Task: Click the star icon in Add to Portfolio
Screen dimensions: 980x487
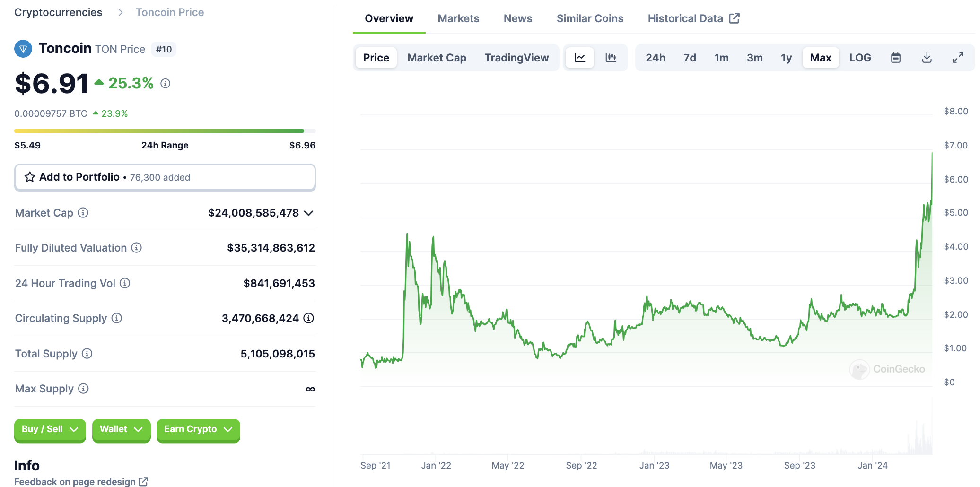Action: point(30,177)
